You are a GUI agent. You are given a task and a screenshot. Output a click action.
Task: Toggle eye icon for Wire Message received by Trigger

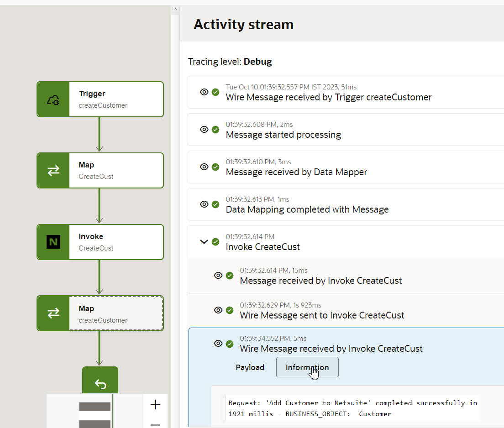(205, 92)
